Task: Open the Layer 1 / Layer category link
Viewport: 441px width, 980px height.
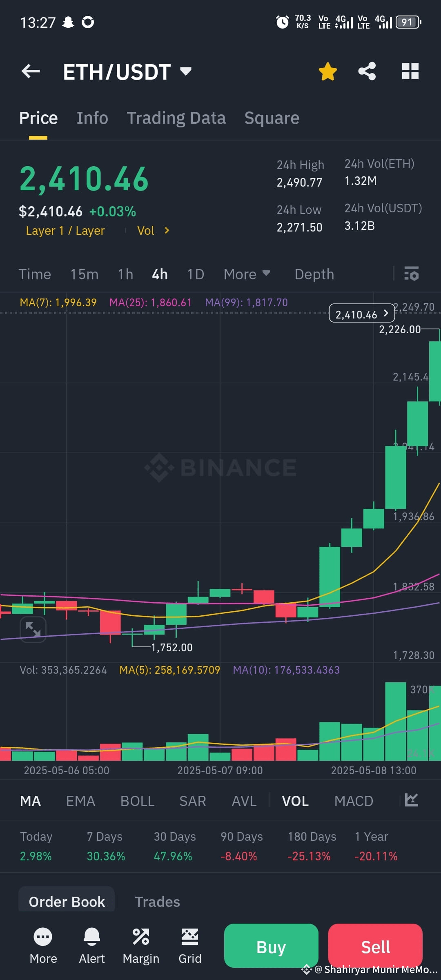Action: point(65,231)
